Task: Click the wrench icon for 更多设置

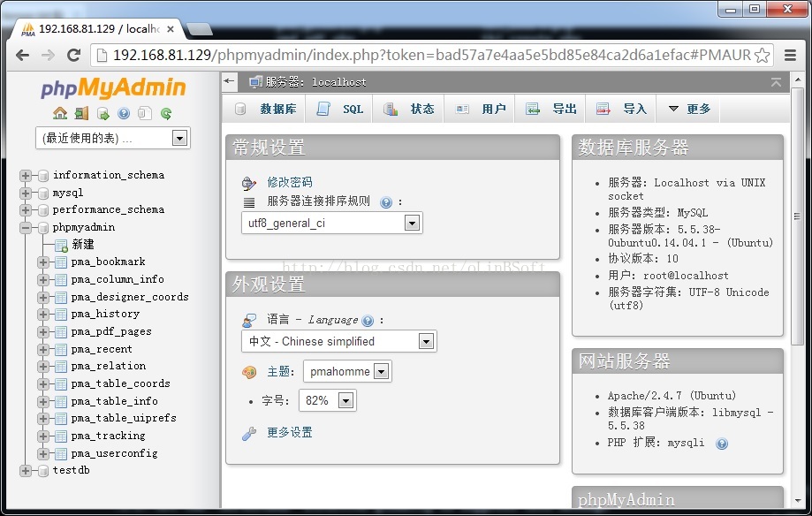Action: (x=249, y=433)
